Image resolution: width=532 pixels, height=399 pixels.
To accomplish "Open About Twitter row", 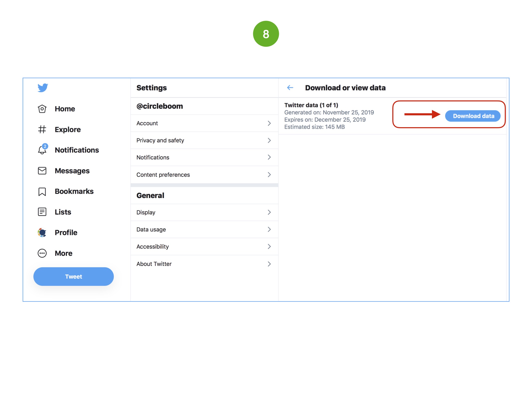I will [204, 264].
